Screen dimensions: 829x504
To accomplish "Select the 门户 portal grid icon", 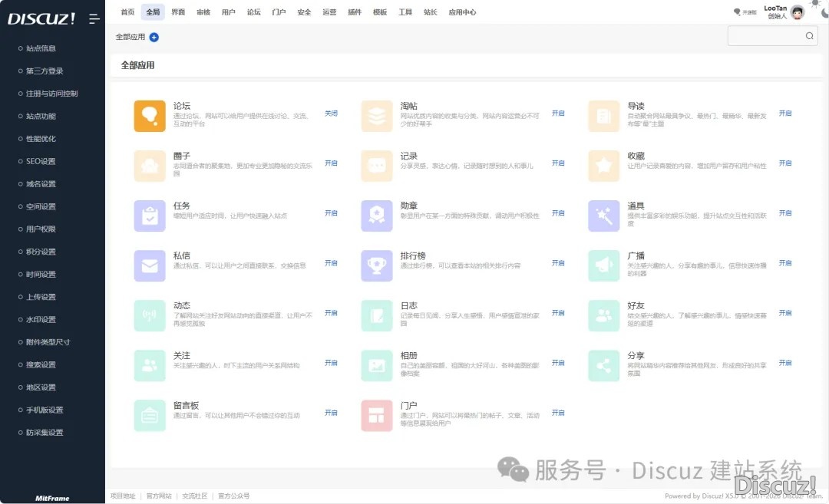I will (x=377, y=416).
